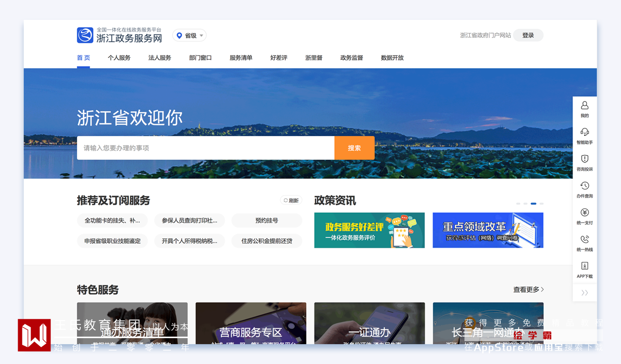This screenshot has width=621, height=364.
Task: Open the 长三角一网通办 feature card
Action: click(488, 323)
